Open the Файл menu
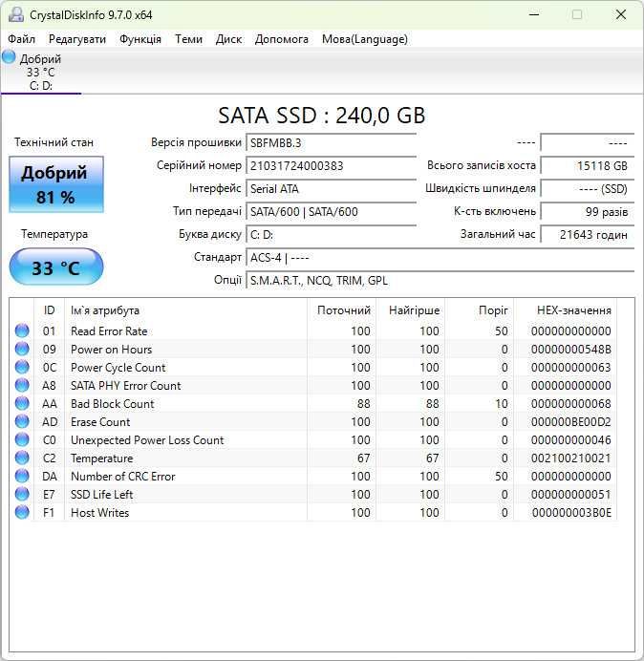 [x=22, y=39]
